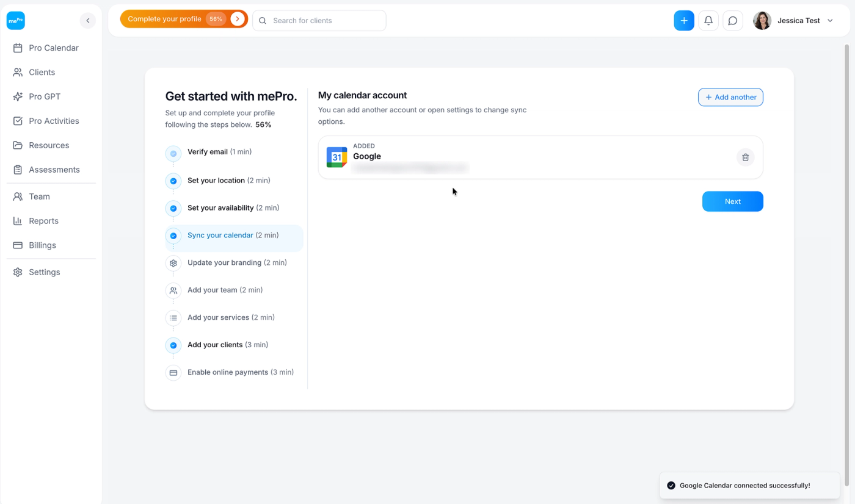The image size is (855, 504).
Task: Delete the Google account with trash icon
Action: 745,157
